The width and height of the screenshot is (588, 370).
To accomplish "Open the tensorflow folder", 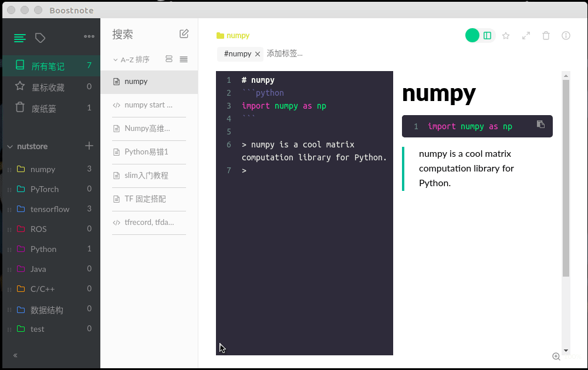I will [52, 209].
